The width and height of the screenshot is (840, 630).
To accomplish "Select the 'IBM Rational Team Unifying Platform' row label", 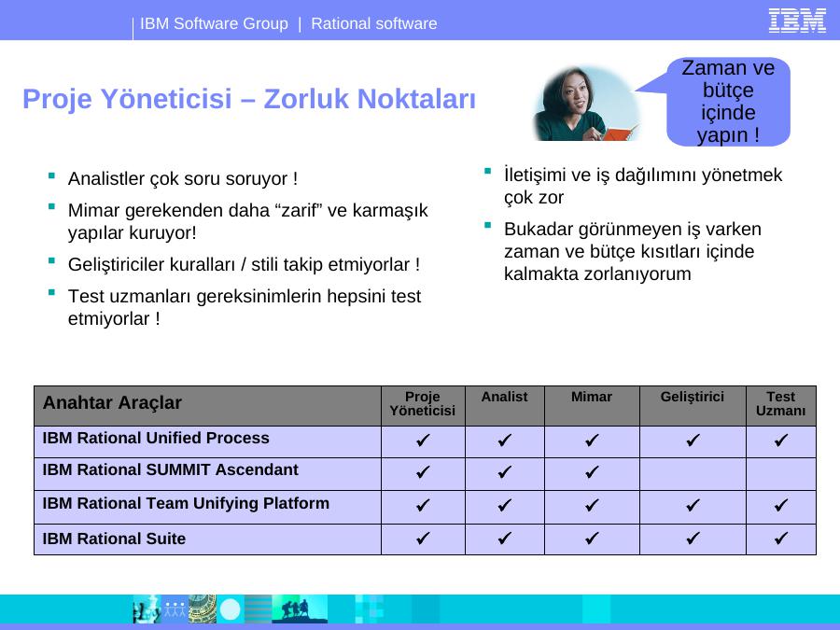I will [186, 503].
